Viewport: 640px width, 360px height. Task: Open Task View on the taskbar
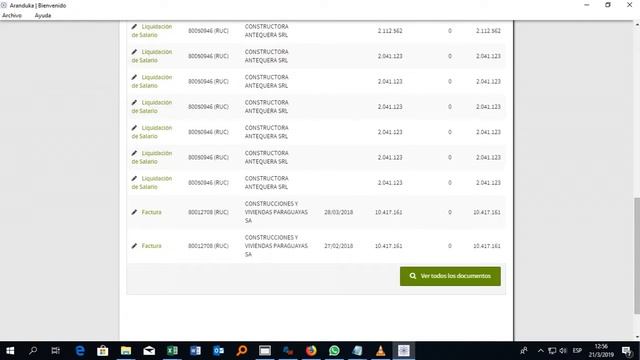coord(56,351)
